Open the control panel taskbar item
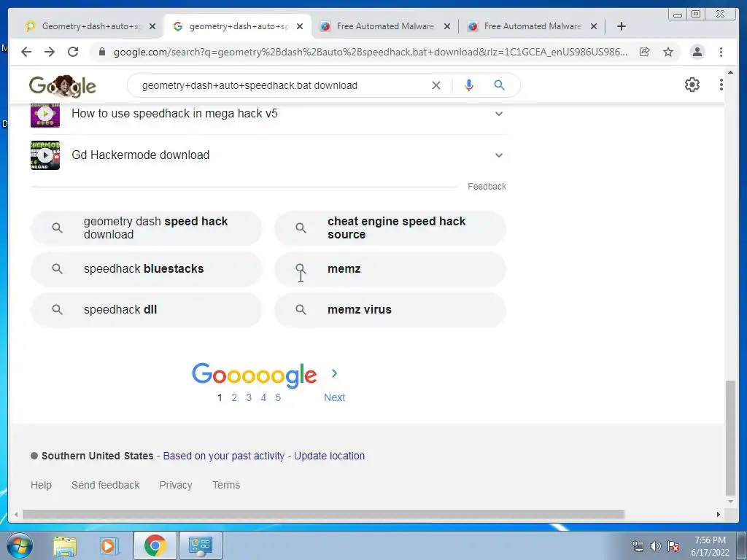 [x=201, y=545]
